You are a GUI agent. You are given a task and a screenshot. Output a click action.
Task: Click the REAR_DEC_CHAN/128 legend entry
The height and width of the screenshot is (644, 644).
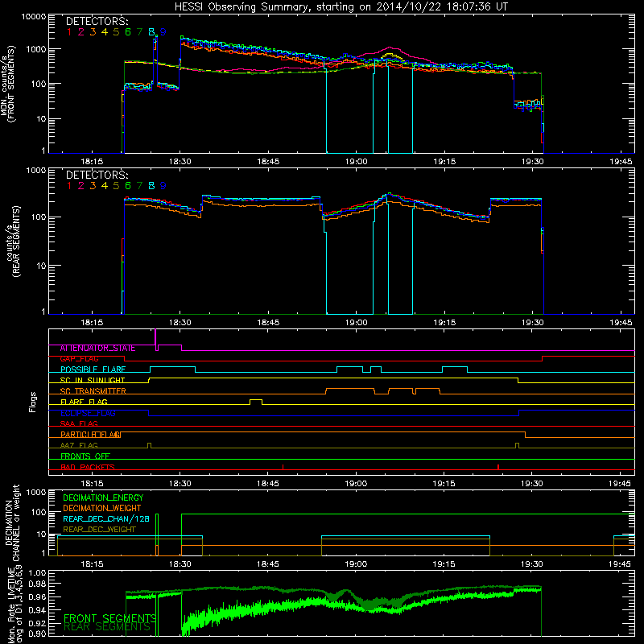pyautogui.click(x=106, y=519)
